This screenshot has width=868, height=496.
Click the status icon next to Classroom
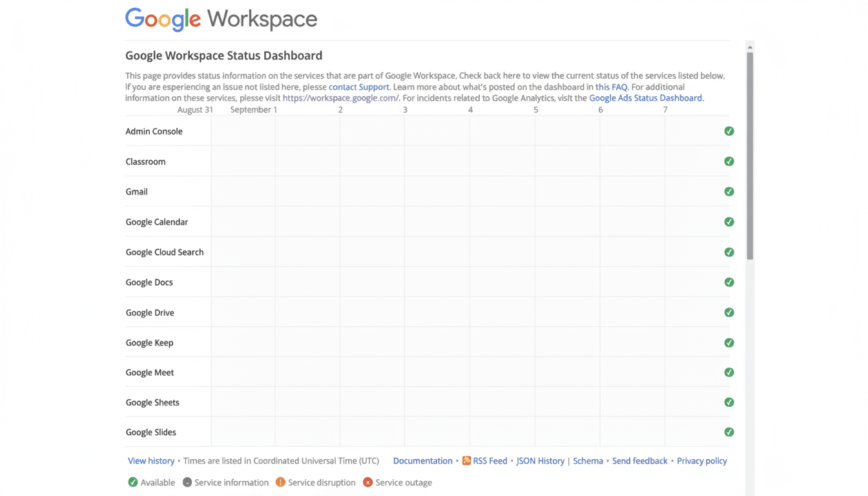click(729, 161)
